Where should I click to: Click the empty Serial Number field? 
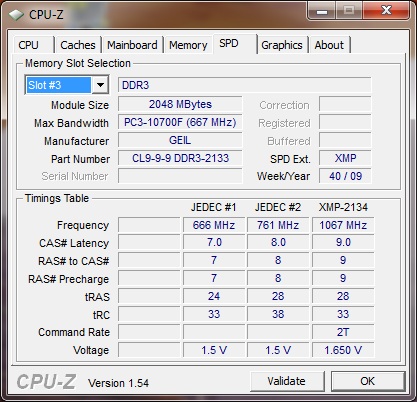[x=180, y=176]
